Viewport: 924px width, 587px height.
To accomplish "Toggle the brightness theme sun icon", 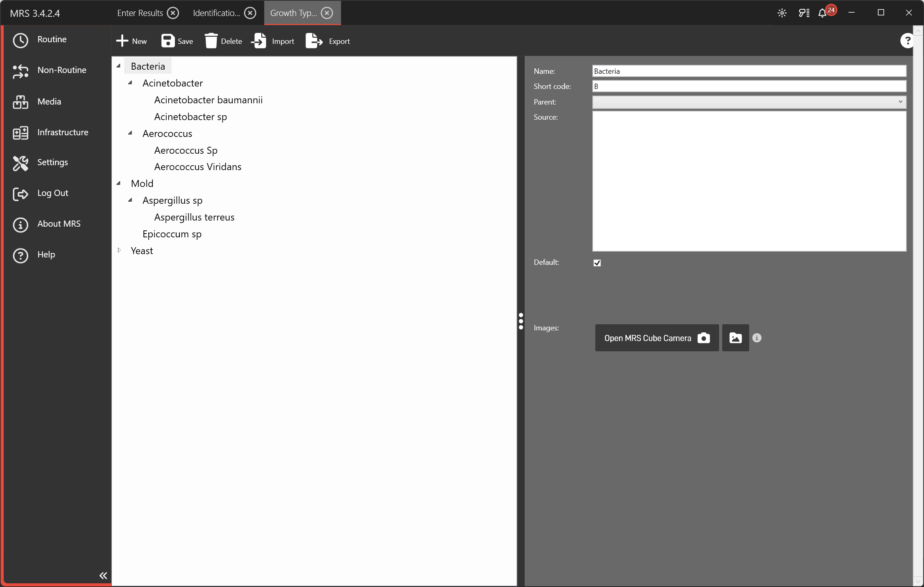I will pos(782,13).
